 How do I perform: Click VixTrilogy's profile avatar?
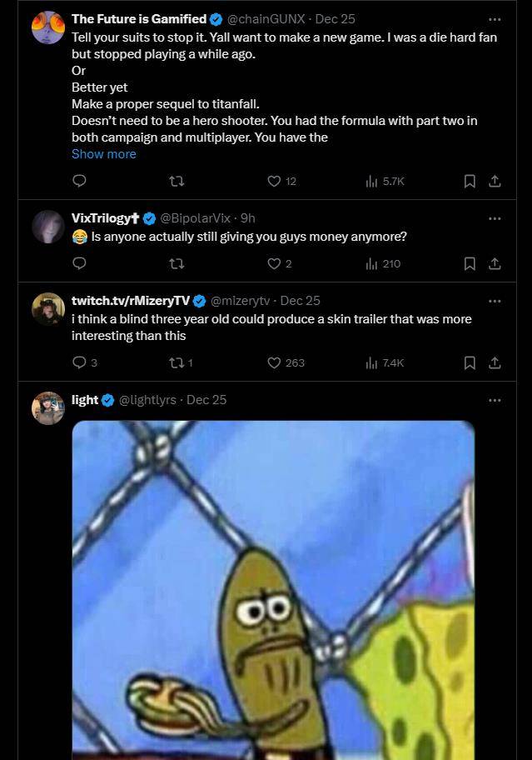tap(48, 226)
